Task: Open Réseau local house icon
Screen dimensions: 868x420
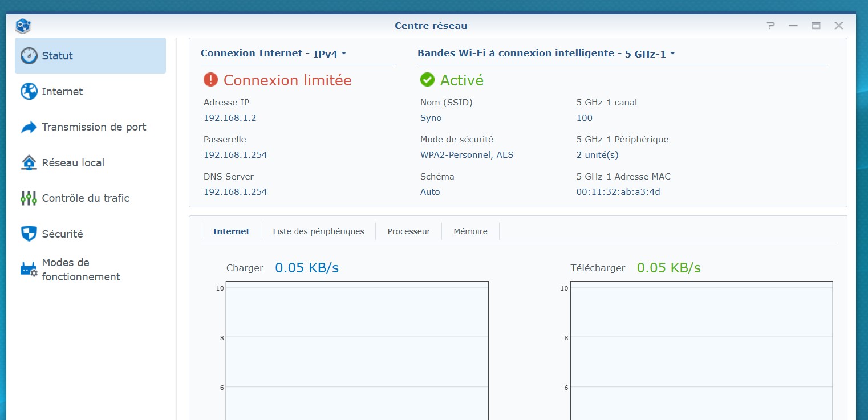Action: [x=29, y=162]
